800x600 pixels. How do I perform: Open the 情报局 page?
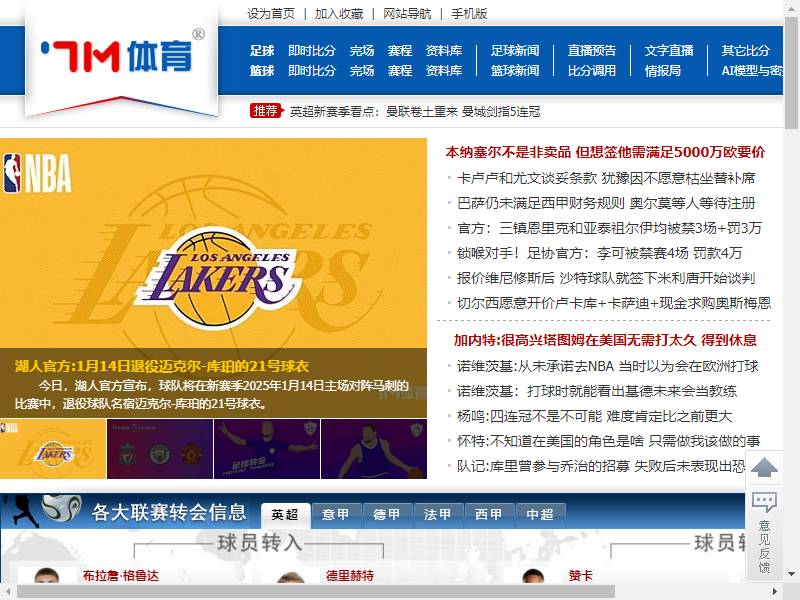663,70
